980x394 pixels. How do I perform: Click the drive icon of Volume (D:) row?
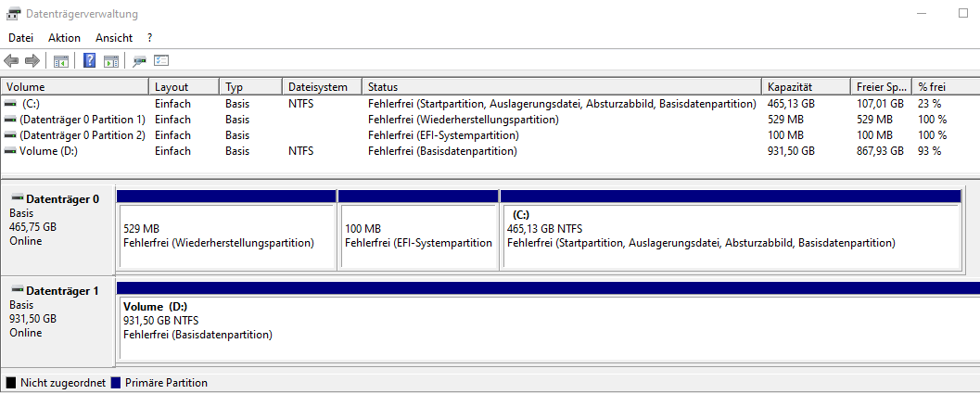[x=10, y=151]
